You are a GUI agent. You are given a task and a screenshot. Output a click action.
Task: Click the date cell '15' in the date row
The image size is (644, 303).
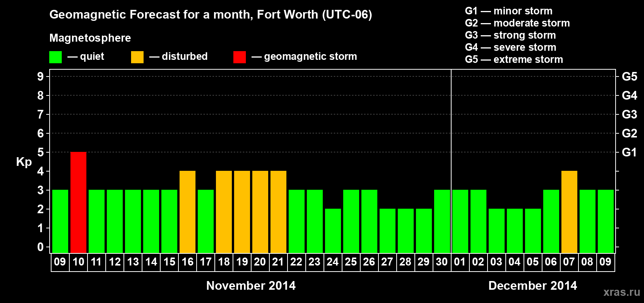coord(169,262)
